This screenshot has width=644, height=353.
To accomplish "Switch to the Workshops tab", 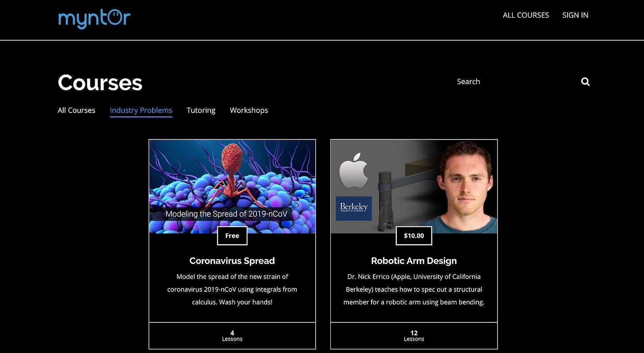I will [x=249, y=110].
